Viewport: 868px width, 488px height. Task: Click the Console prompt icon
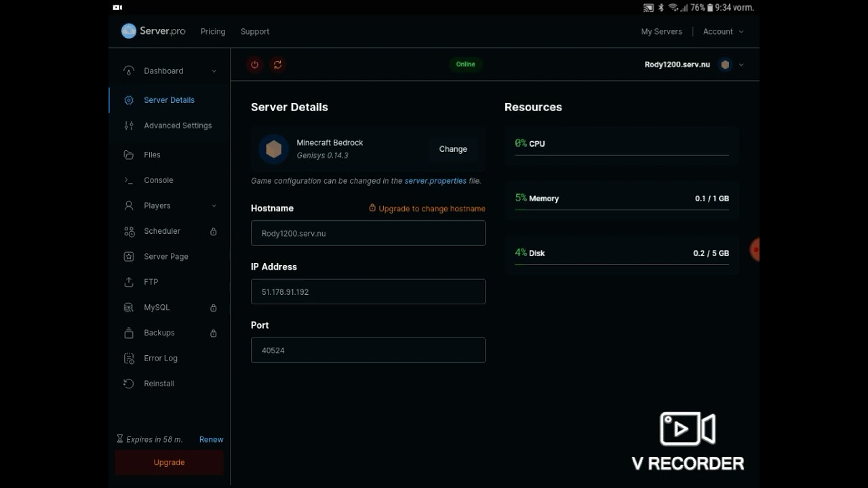(129, 180)
